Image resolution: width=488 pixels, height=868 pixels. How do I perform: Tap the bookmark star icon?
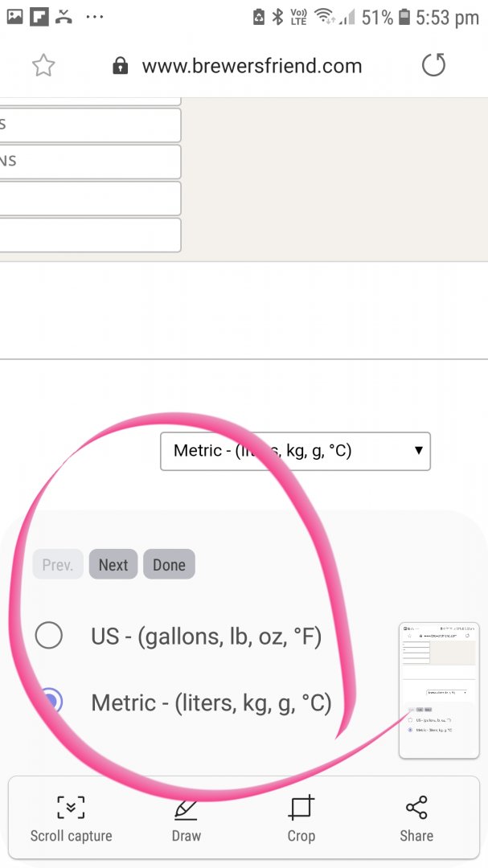(43, 66)
